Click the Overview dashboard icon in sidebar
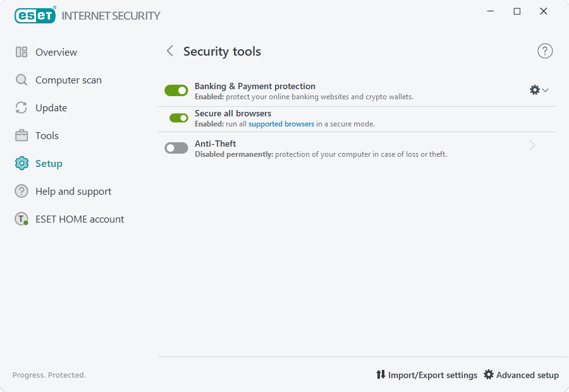The height and width of the screenshot is (392, 569). pos(21,52)
